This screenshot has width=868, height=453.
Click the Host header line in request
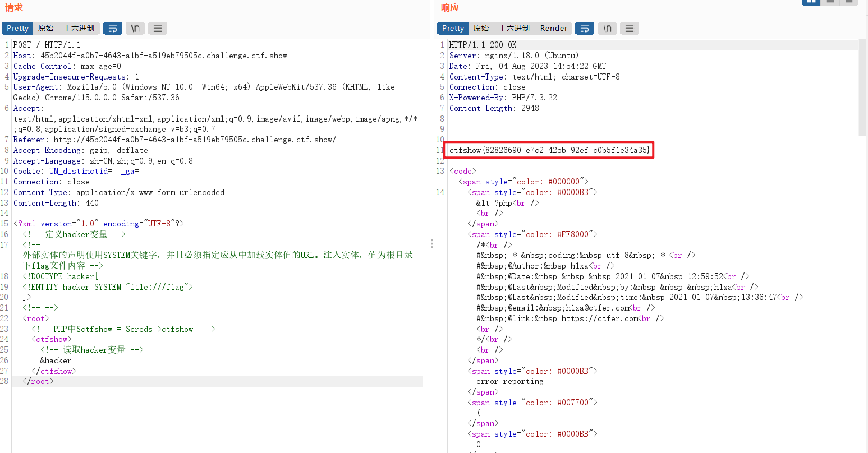coord(150,56)
